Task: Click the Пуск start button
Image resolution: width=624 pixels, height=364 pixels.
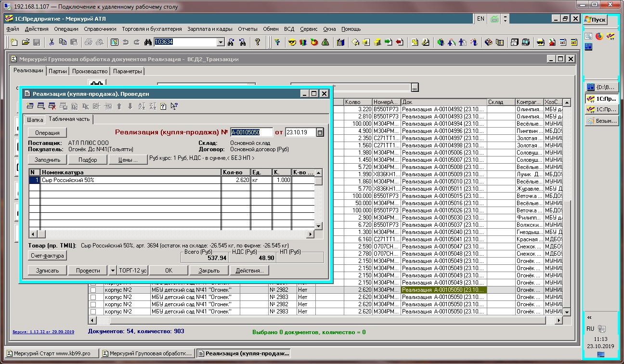Action: (x=595, y=20)
